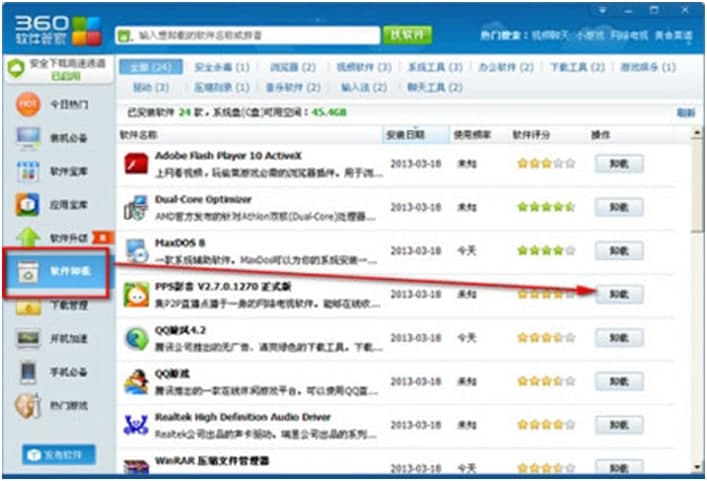This screenshot has width=707, height=481.
Task: Sort by the 软件评分 column header
Action: (x=531, y=135)
